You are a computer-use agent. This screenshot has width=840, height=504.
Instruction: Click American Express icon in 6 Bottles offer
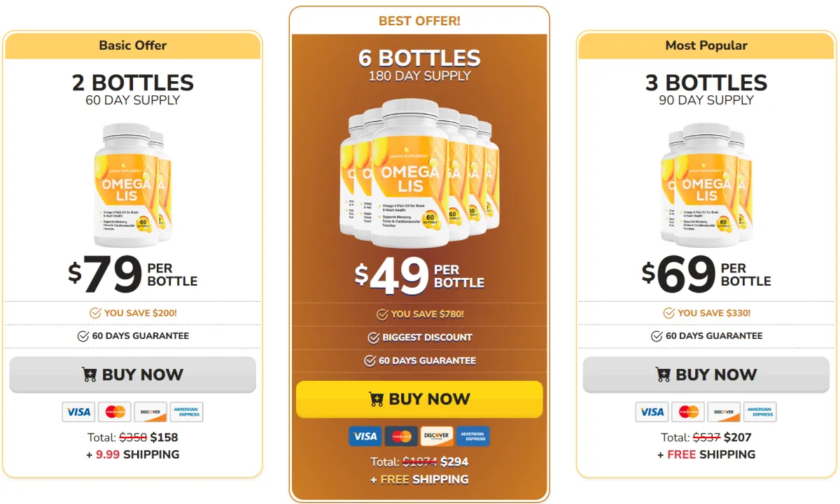click(473, 436)
